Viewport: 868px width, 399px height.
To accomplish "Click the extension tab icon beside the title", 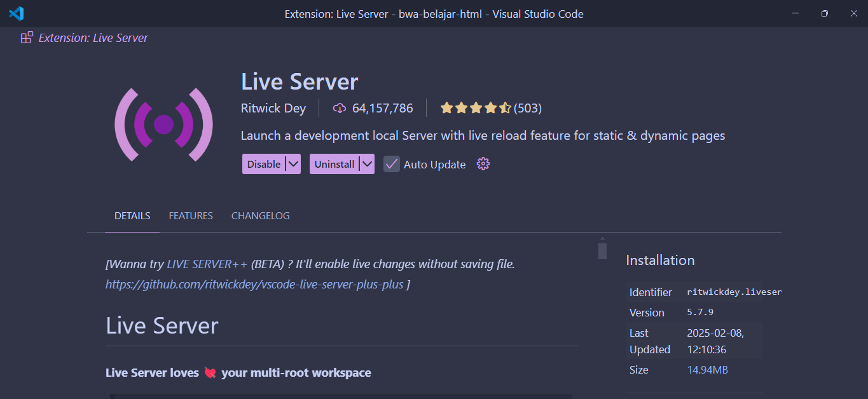I will (x=27, y=37).
